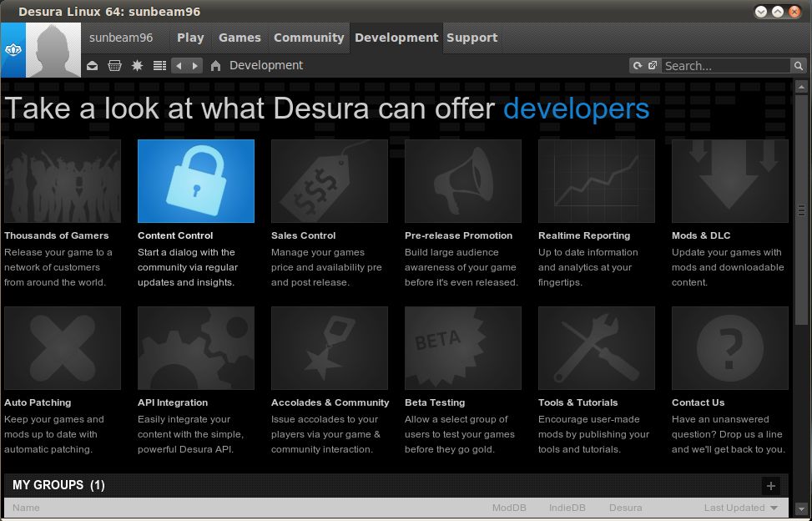This screenshot has height=521, width=812.
Task: Switch to the Community tab
Action: 309,38
